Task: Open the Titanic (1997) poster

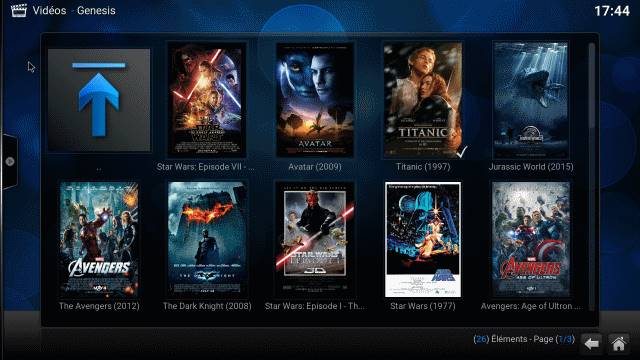Action: coord(423,100)
